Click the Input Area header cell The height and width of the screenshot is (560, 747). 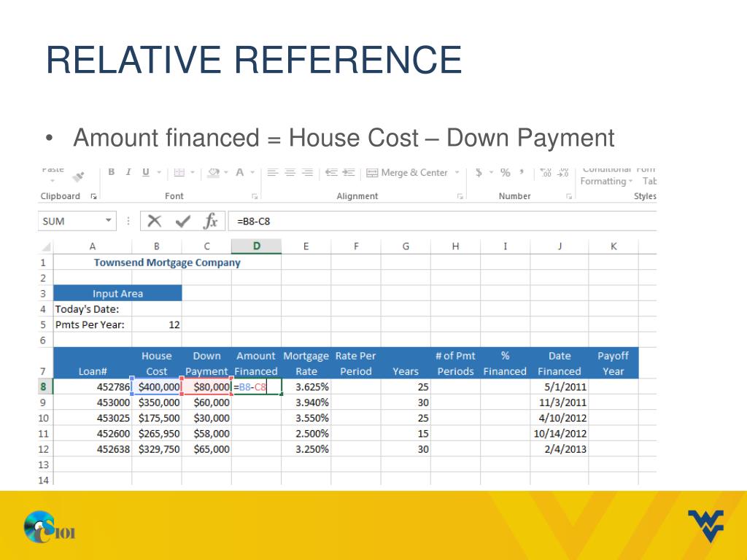click(x=117, y=293)
